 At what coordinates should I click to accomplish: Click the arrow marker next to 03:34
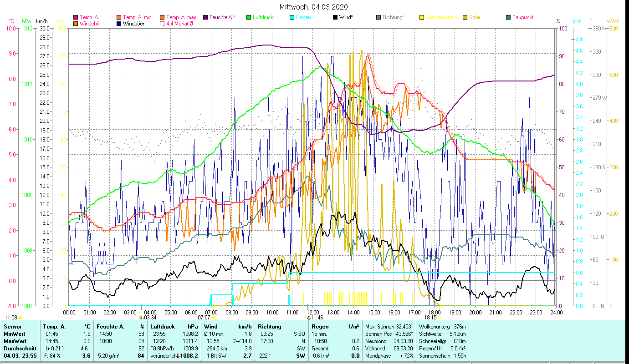(140, 317)
